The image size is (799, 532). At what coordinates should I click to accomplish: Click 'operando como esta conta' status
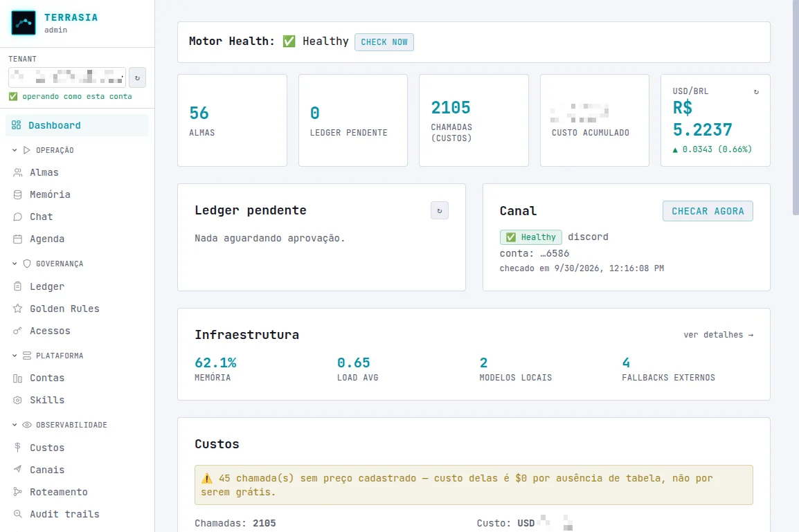(71, 97)
